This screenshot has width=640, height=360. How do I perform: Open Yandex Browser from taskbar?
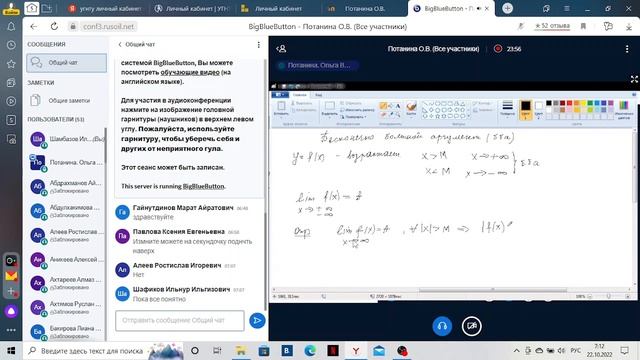click(356, 351)
